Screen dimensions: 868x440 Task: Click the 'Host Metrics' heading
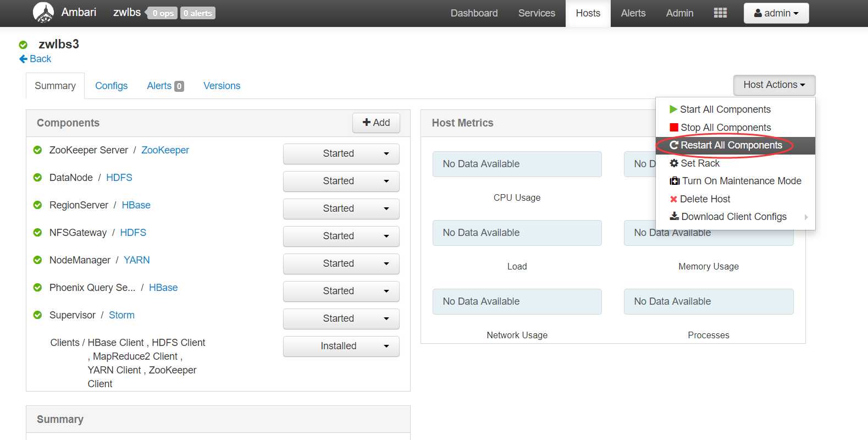(x=462, y=123)
